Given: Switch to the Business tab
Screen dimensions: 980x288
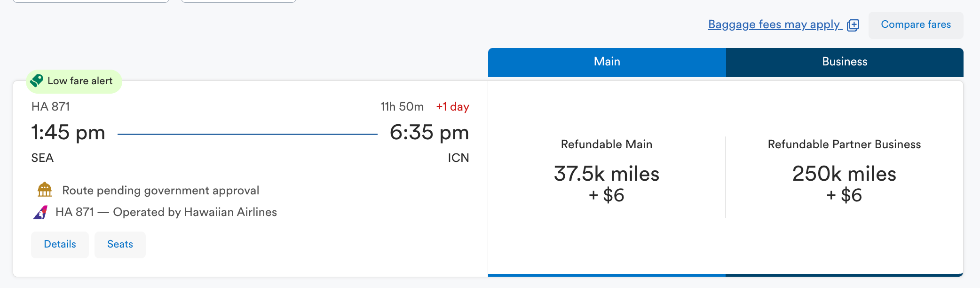Looking at the screenshot, I should point(844,61).
